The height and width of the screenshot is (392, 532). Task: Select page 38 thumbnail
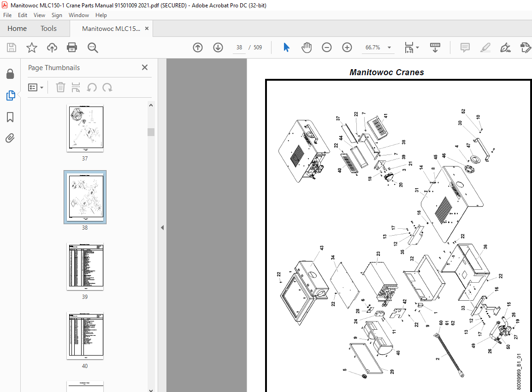85,197
